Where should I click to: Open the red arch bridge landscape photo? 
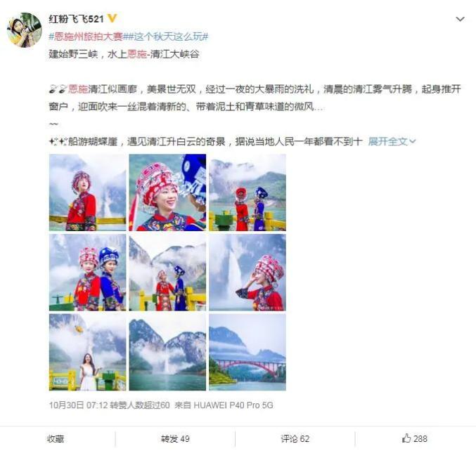pyautogui.click(x=247, y=352)
